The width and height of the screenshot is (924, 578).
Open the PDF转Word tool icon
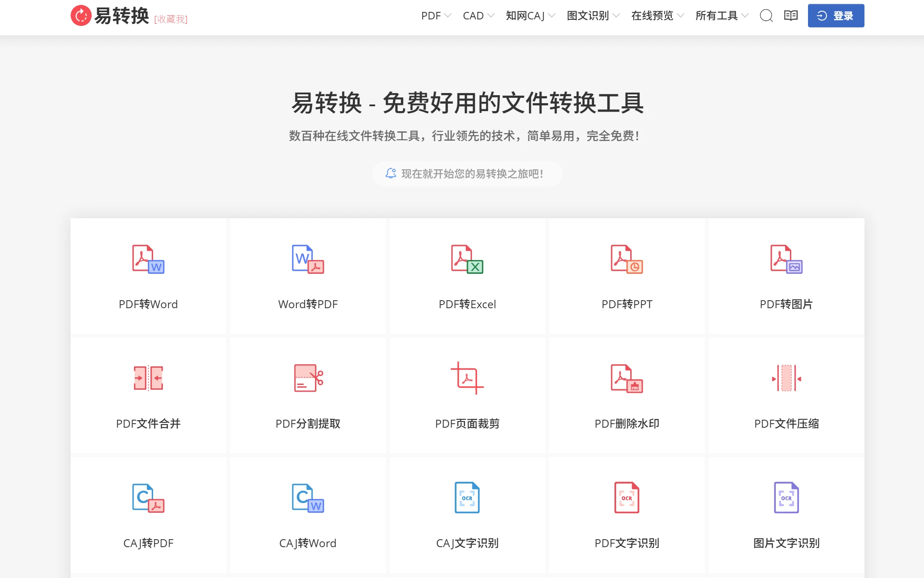point(148,259)
